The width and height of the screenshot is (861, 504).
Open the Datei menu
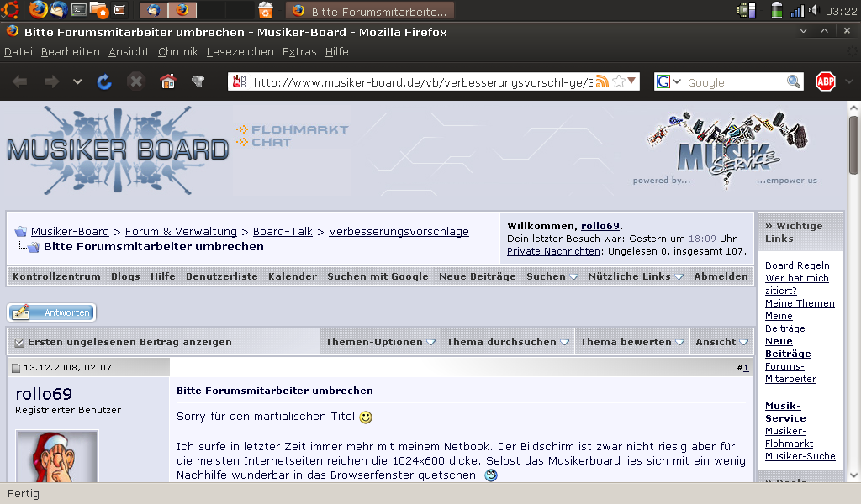[18, 51]
